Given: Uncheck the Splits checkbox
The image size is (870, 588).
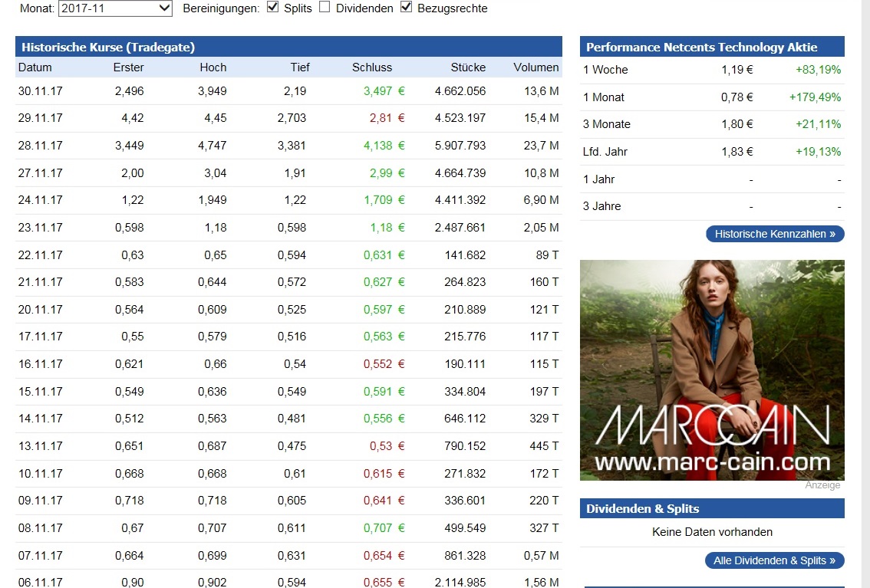Looking at the screenshot, I should point(272,8).
